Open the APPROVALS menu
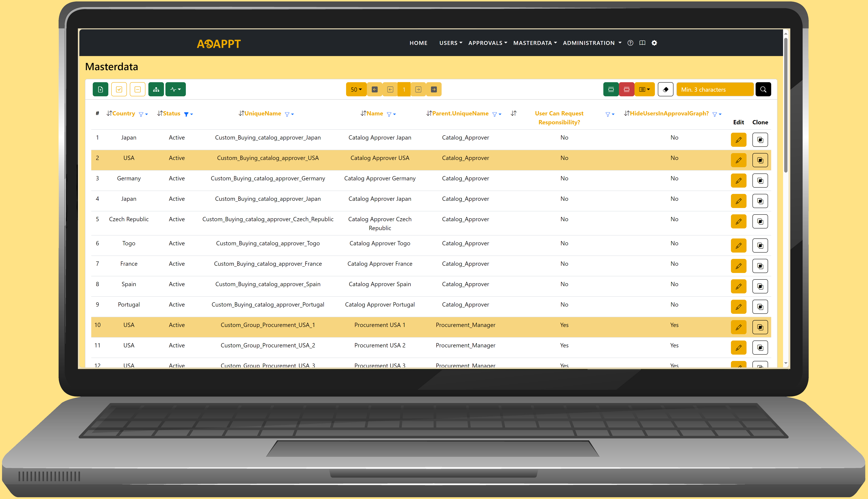 pyautogui.click(x=487, y=43)
